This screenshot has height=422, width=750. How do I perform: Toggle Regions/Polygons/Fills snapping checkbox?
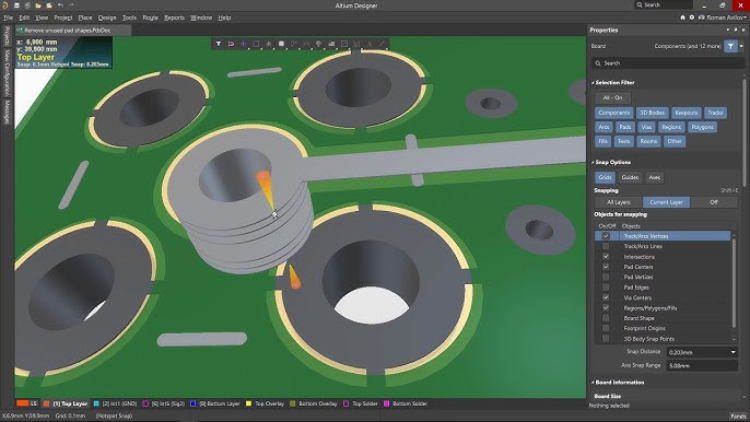[x=606, y=308]
